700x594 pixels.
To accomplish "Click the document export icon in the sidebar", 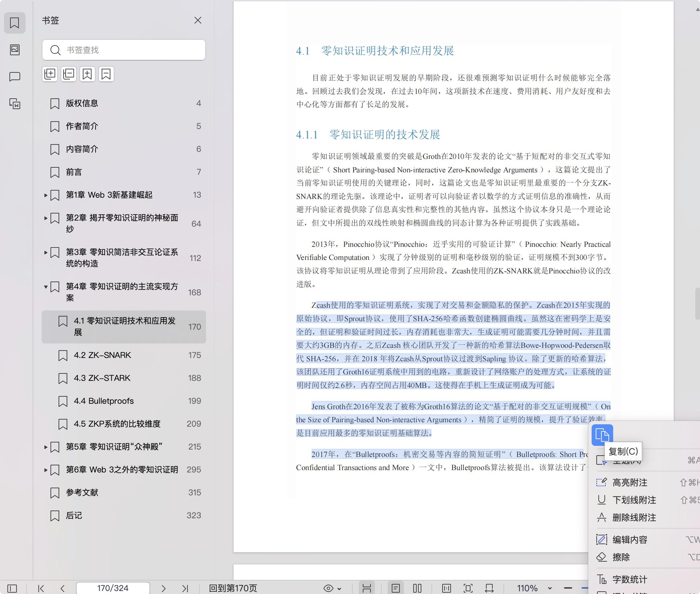I will point(15,104).
